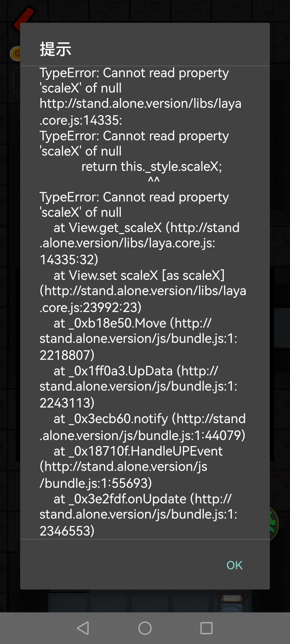The image size is (290, 644).
Task: Tap the green character icon at right edge
Action: [x=274, y=524]
